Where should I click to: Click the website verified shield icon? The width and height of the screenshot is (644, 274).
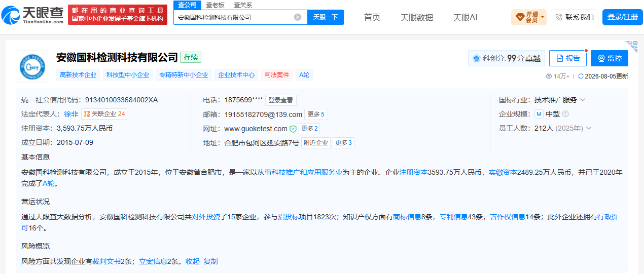(293, 129)
